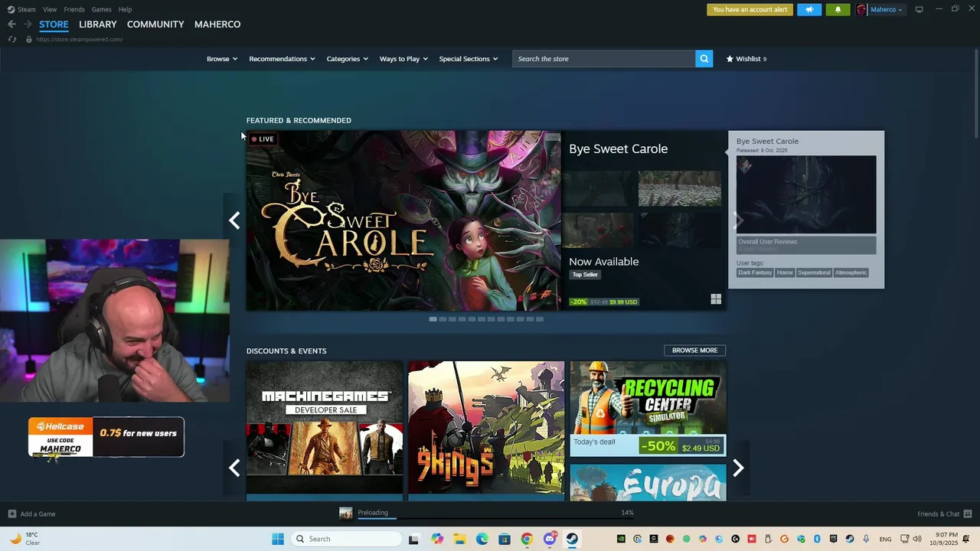This screenshot has height=551, width=980.
Task: Show previous Discounts & Events items arrow
Action: click(x=234, y=468)
